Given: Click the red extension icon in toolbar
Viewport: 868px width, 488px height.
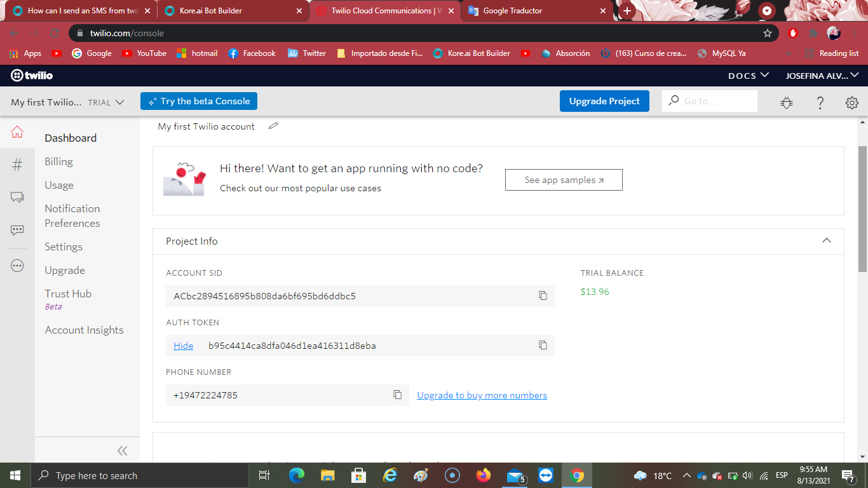Looking at the screenshot, I should [792, 33].
